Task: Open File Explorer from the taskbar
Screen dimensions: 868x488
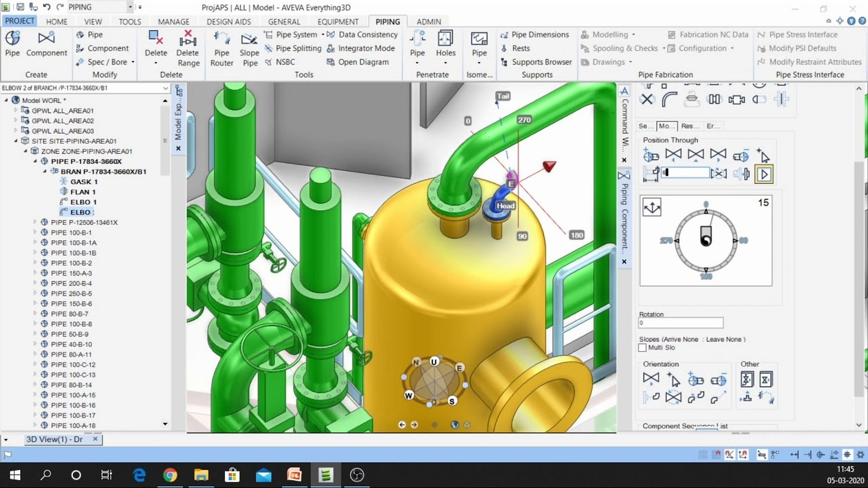Action: pos(201,475)
